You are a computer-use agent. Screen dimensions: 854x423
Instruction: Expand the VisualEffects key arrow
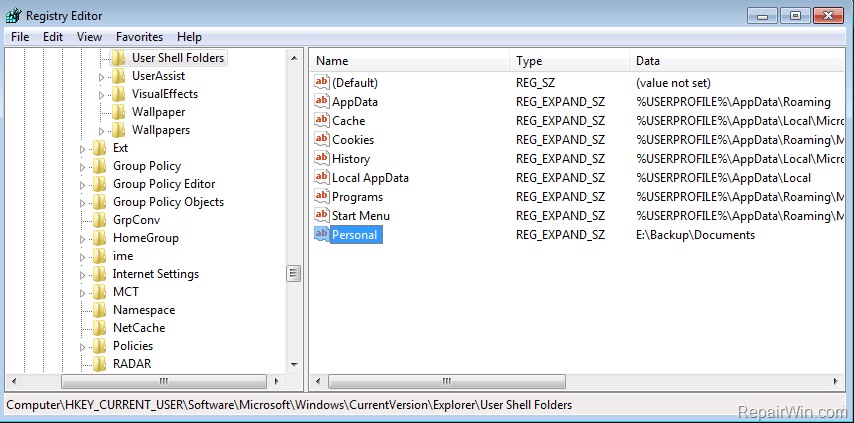[102, 94]
